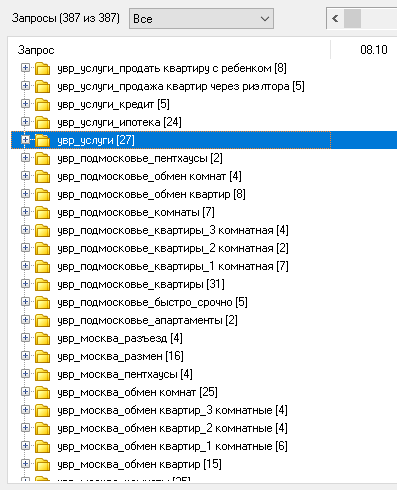The image size is (397, 490).
Task: Expand the 'увр_услуги_ипотека [24]' node
Action: pos(25,122)
